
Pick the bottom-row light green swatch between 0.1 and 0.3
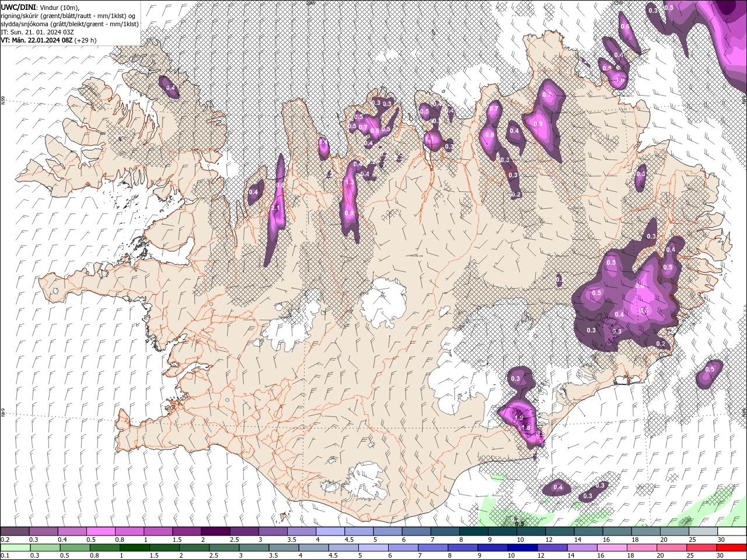pyautogui.click(x=15, y=548)
